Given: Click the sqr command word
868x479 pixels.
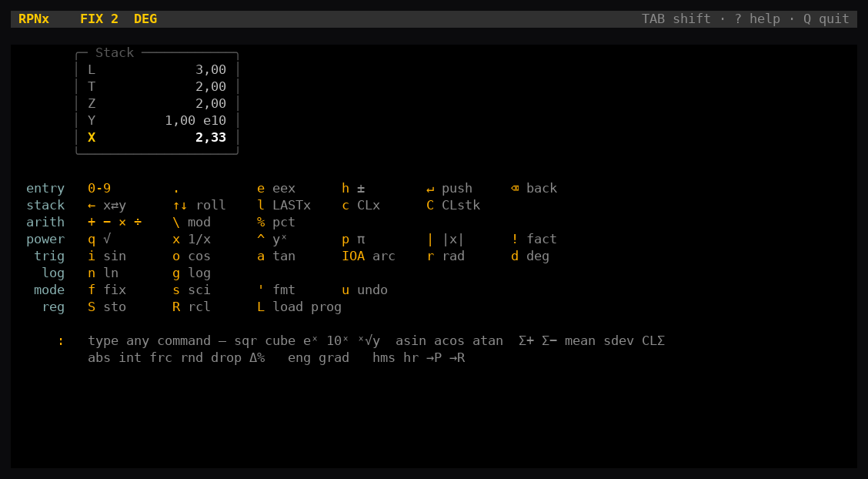Looking at the screenshot, I should (245, 341).
